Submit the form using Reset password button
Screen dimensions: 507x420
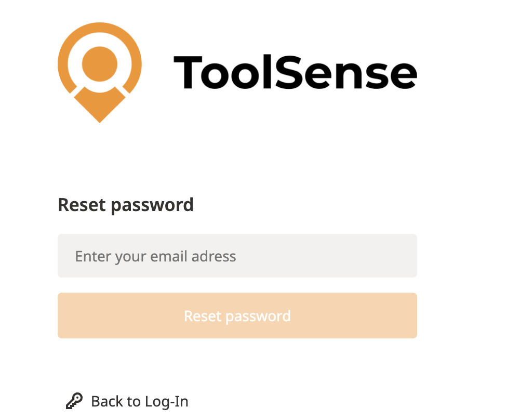(x=237, y=316)
